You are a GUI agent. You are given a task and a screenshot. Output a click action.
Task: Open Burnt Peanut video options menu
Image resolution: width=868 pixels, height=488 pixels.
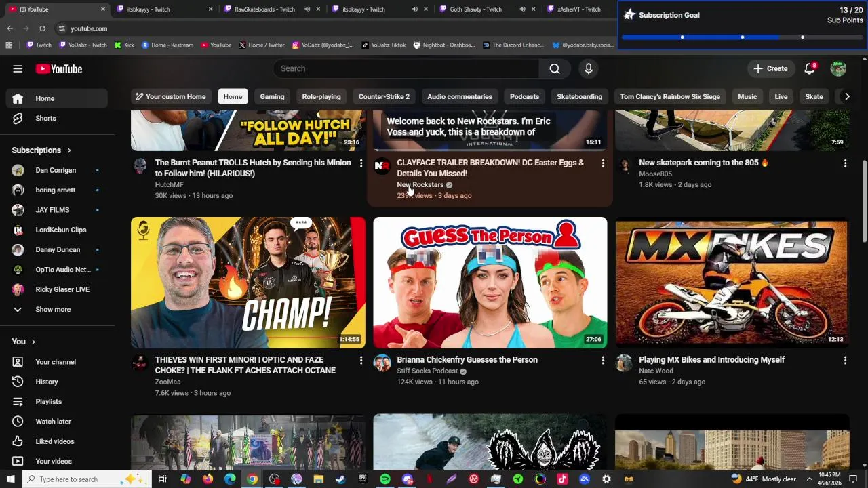(x=361, y=163)
